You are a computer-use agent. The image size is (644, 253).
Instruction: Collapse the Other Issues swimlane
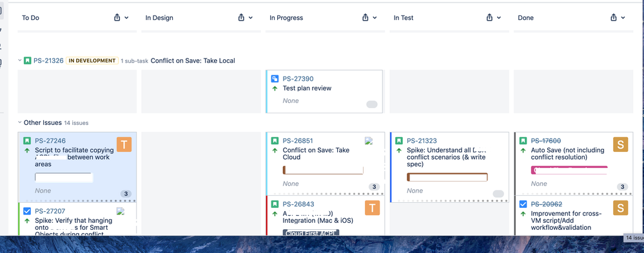(19, 122)
